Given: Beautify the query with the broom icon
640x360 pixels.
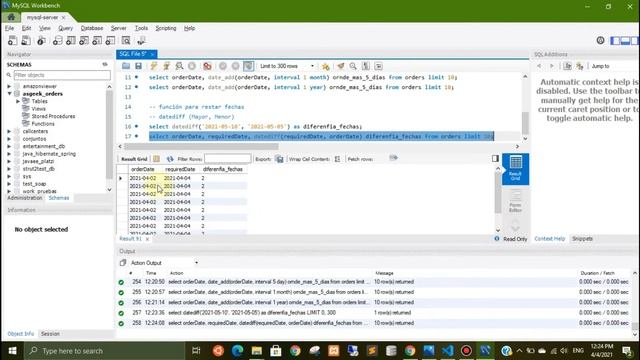Looking at the screenshot, I should point(340,66).
